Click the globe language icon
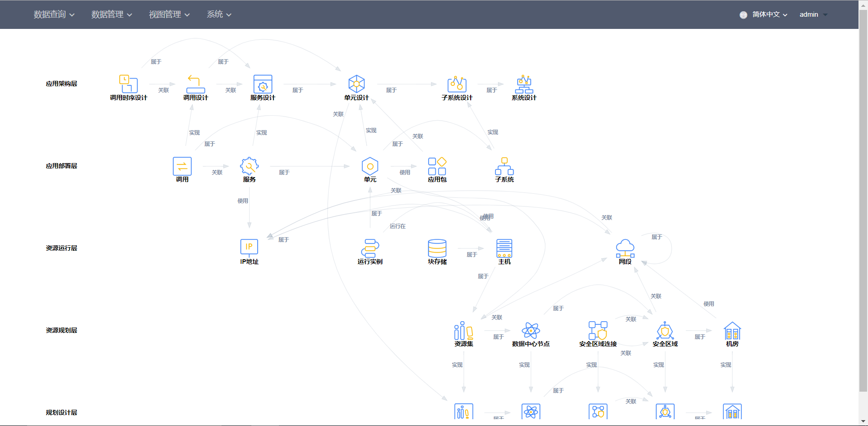This screenshot has height=426, width=868. pyautogui.click(x=743, y=15)
